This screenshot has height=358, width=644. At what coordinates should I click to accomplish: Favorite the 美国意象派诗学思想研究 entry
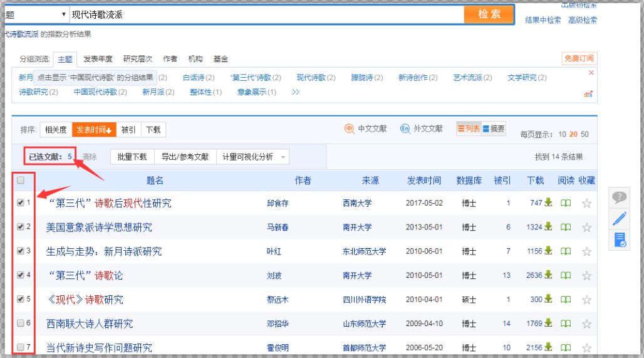[x=587, y=228]
